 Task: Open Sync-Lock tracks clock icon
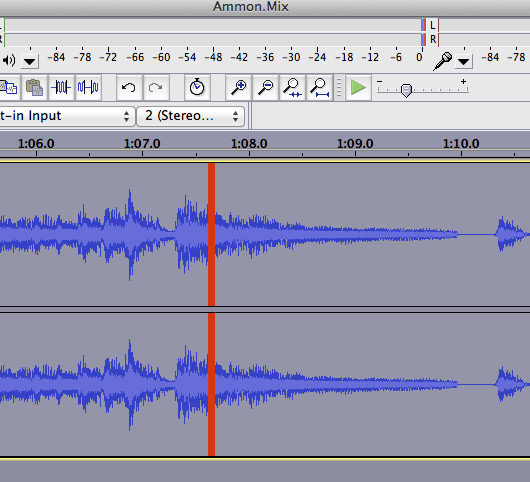click(197, 88)
